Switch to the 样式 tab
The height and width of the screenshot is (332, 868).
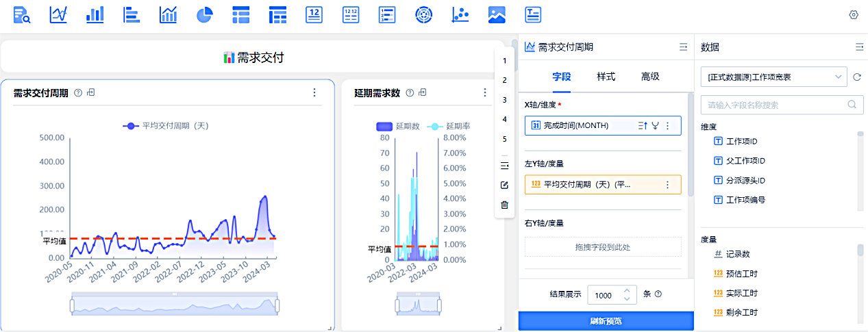[606, 77]
